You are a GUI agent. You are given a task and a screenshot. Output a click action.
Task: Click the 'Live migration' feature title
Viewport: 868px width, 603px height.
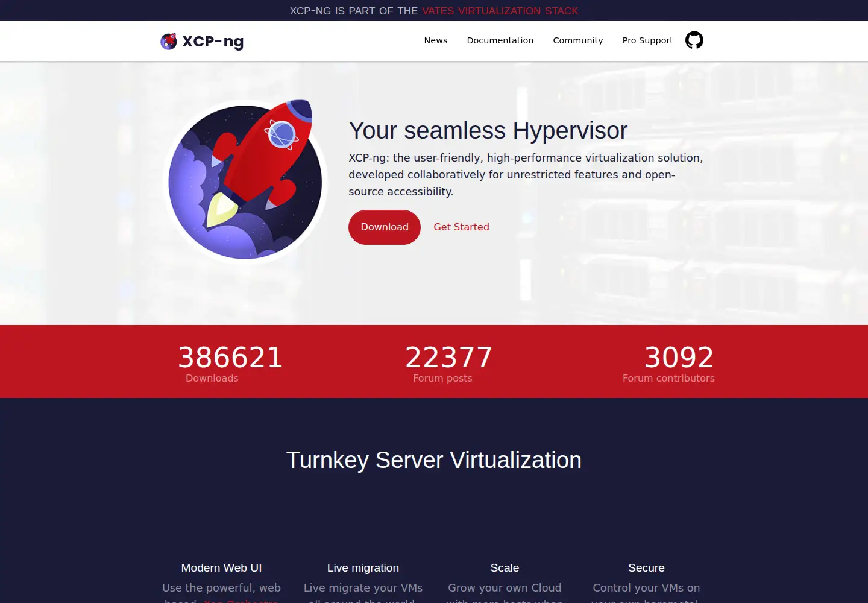point(363,568)
